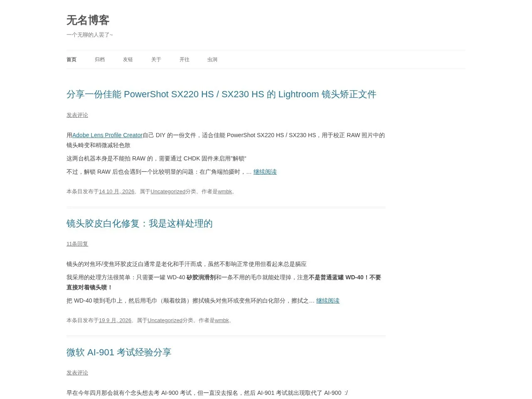Image resolution: width=532 pixels, height=399 pixels.
Task: Open the 友链 menu item
Action: [x=128, y=59]
